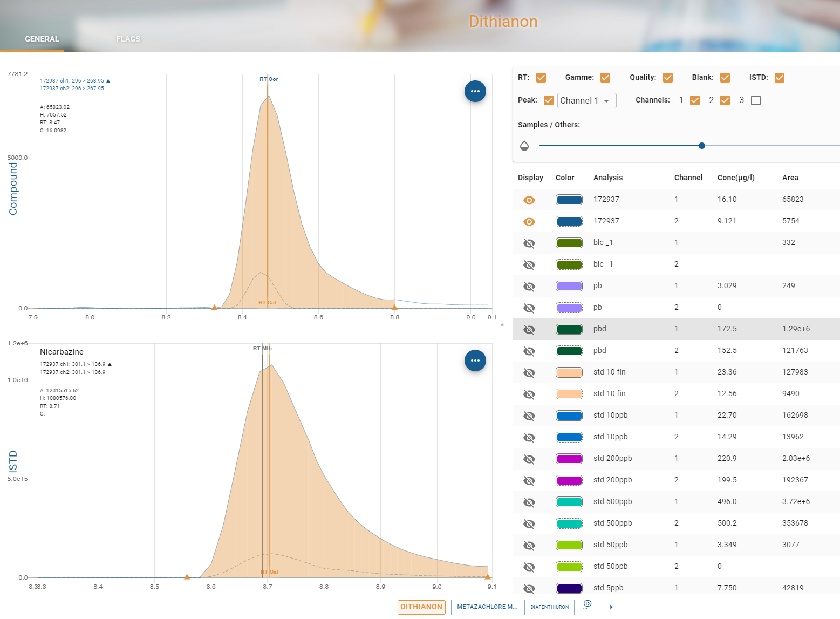Open the Channel 1 peak dropdown
The height and width of the screenshot is (619, 840).
586,101
